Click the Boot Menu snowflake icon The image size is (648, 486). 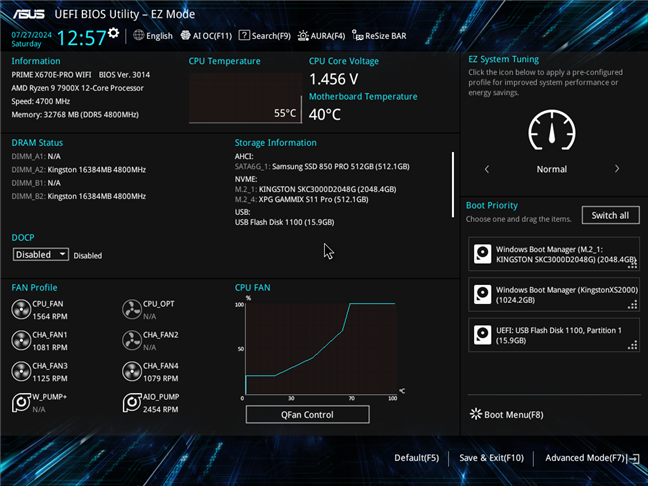(476, 414)
